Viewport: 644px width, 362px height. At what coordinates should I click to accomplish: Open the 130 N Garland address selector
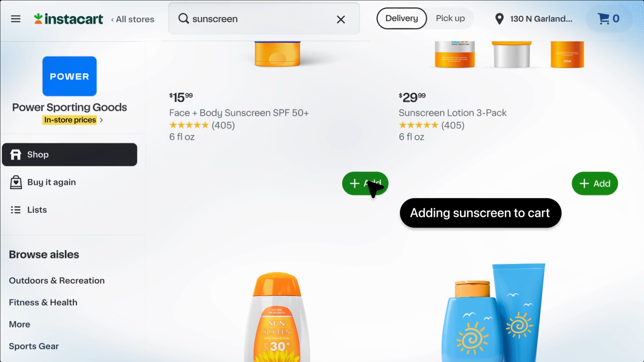541,19
